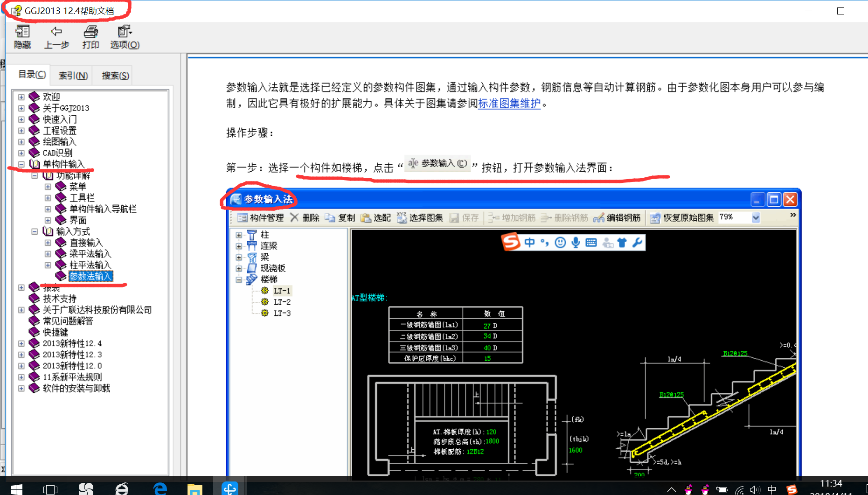Viewport: 868px width, 495px height.
Task: Click the 中 IME indicator in the tray
Action: pos(772,489)
